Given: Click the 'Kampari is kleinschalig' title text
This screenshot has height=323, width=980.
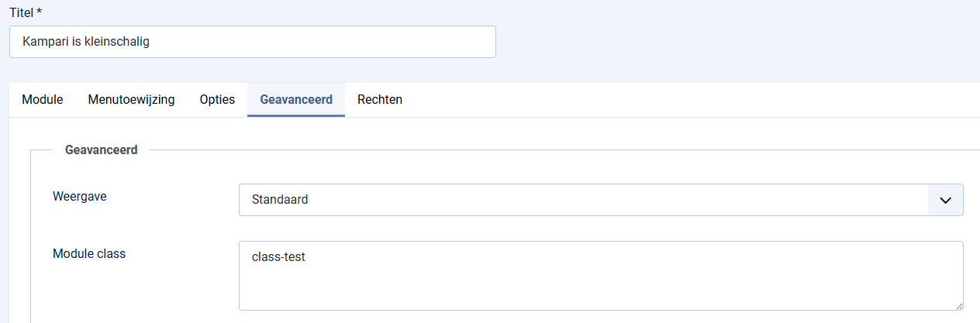Looking at the screenshot, I should (86, 42).
